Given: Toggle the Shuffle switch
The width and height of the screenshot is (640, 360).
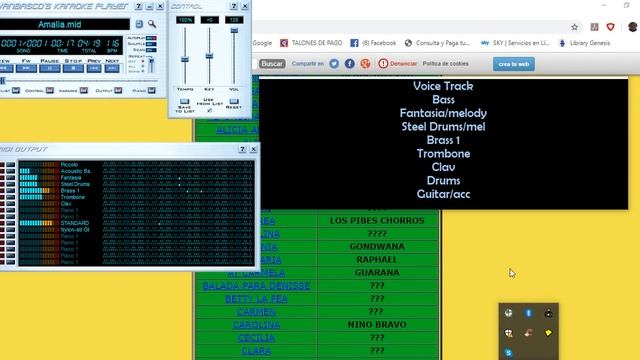Looking at the screenshot, I should tap(151, 44).
